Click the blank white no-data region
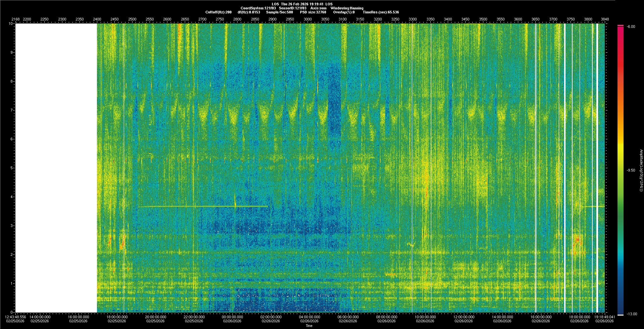The image size is (644, 329). pyautogui.click(x=56, y=168)
